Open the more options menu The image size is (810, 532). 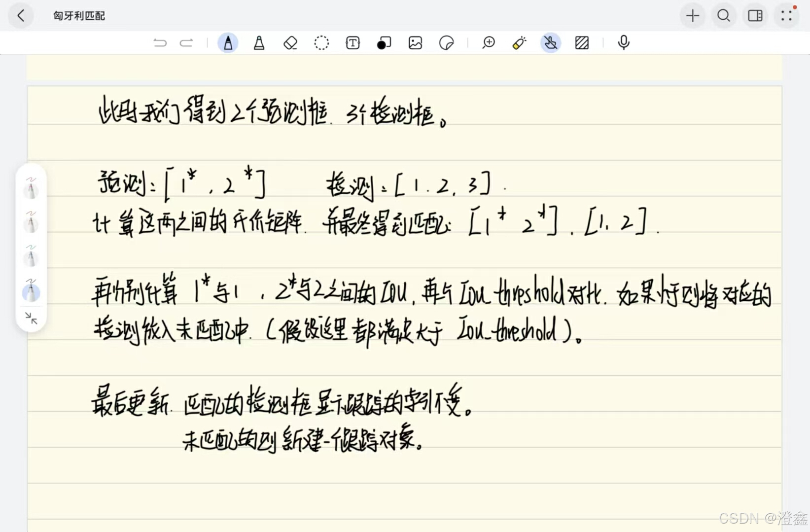tap(786, 15)
